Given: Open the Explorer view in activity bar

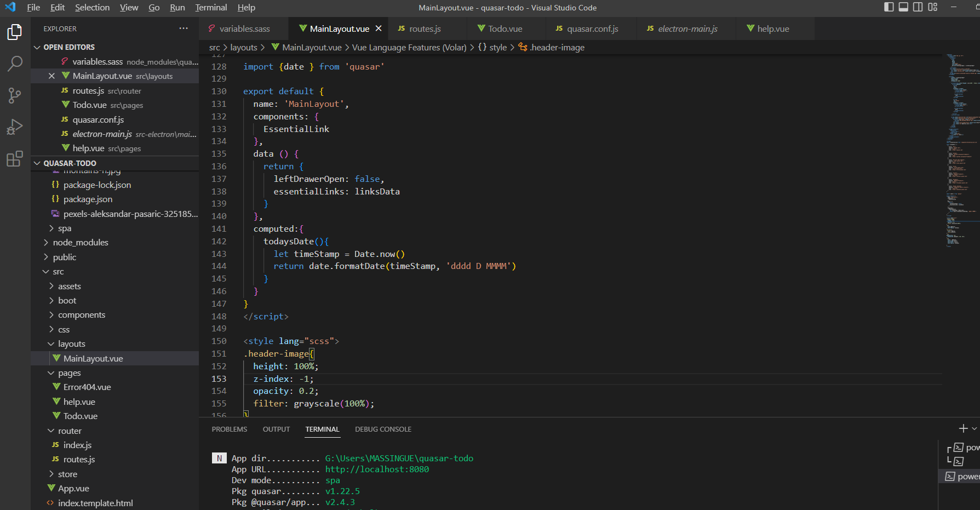Looking at the screenshot, I should point(15,32).
